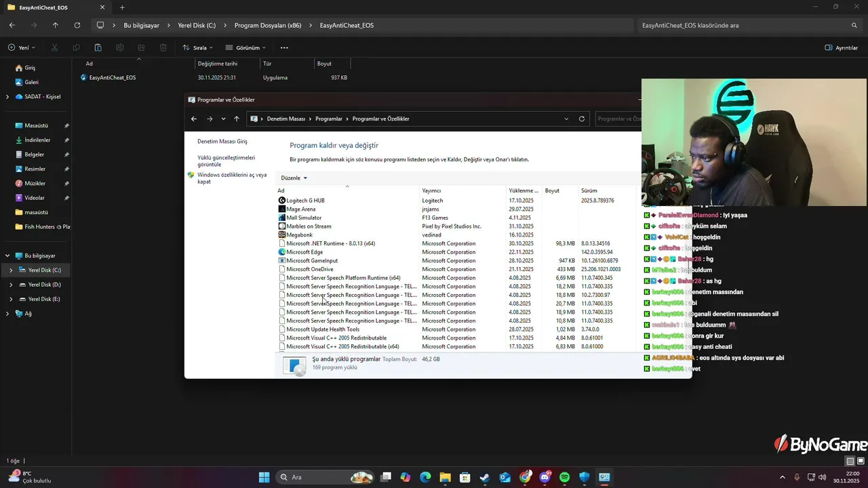Open address history dropdown in Programlar ve Özellikler
This screenshot has width=868, height=488.
coord(566,119)
